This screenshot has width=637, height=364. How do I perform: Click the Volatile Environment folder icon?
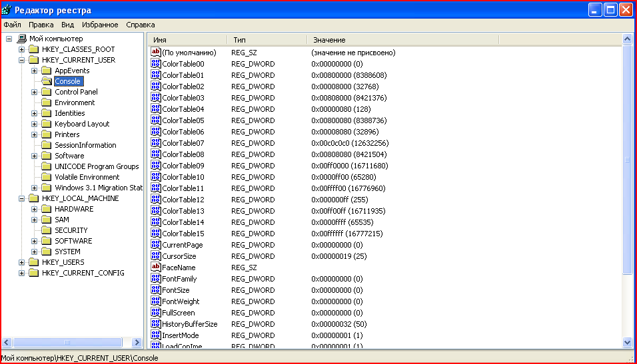47,177
